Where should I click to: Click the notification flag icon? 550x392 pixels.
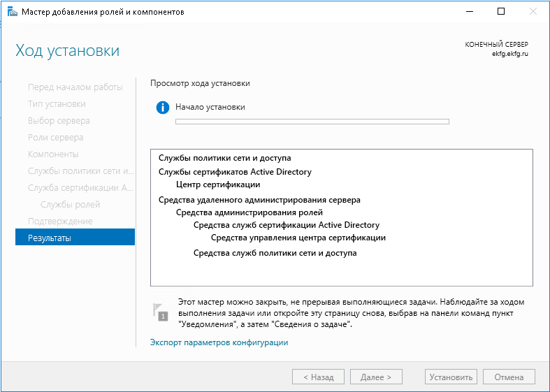point(161,312)
